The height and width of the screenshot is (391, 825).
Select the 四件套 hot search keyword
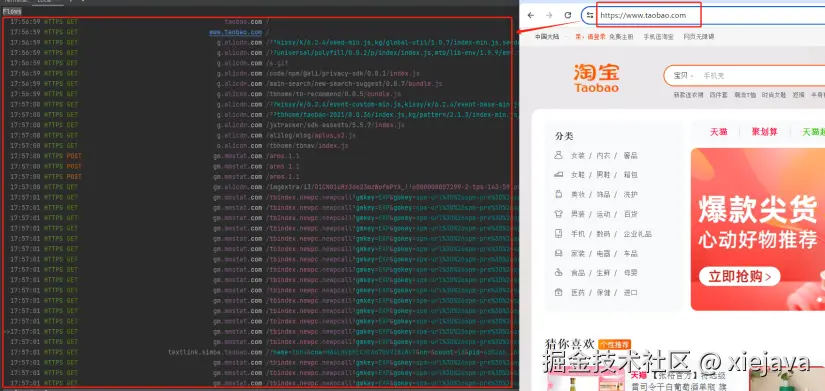[718, 95]
